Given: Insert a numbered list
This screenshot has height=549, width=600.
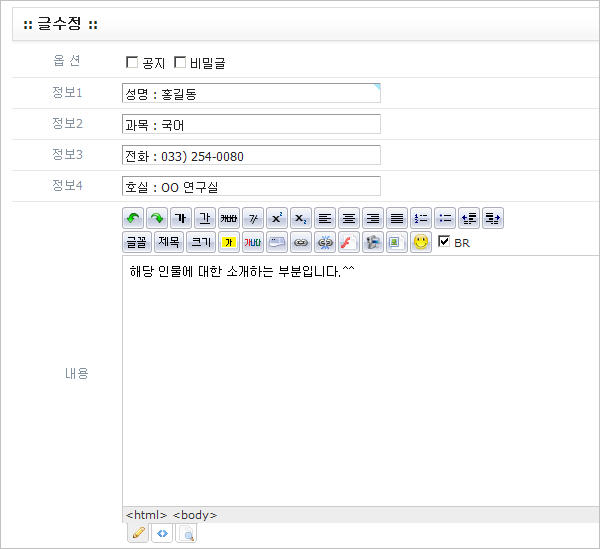Looking at the screenshot, I should click(421, 218).
